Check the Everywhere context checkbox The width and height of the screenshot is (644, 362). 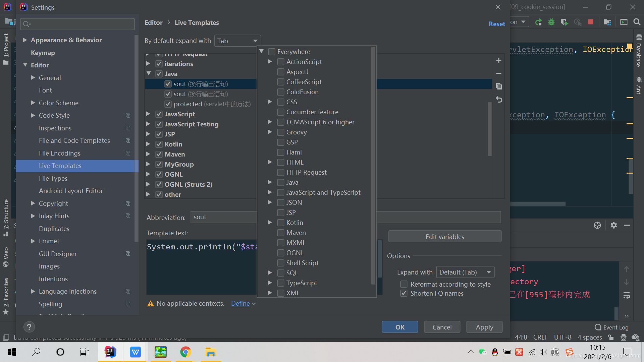[x=272, y=52]
